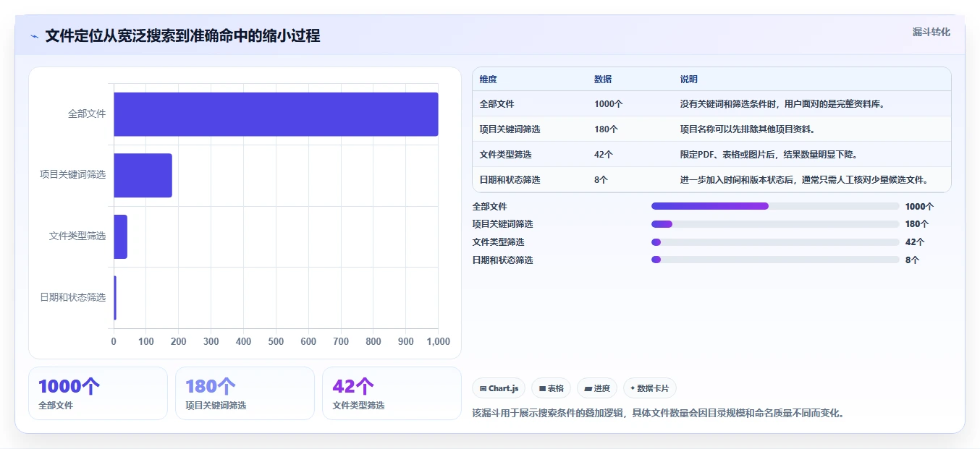
Task: Click the description 项目名称可以先排除其他项目资料
Action: pos(748,129)
